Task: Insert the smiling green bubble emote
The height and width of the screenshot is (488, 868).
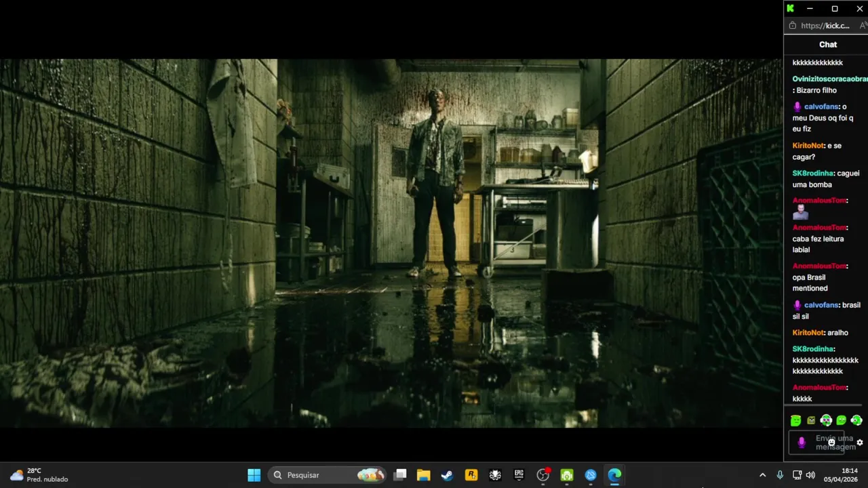Action: coord(842,420)
